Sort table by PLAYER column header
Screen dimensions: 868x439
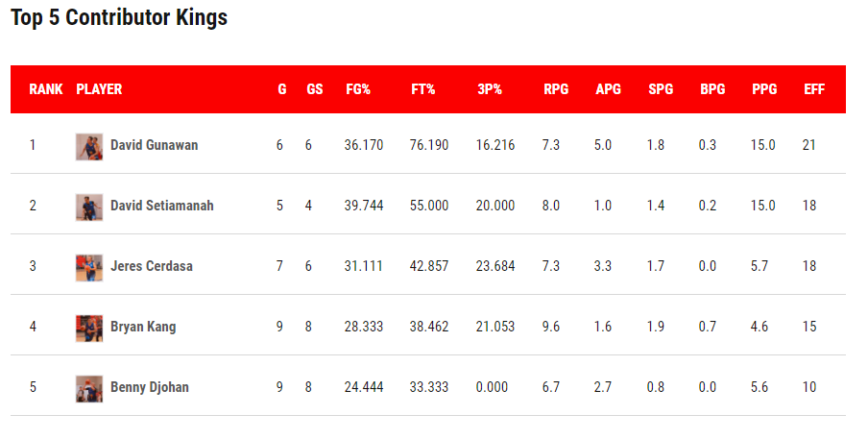99,89
